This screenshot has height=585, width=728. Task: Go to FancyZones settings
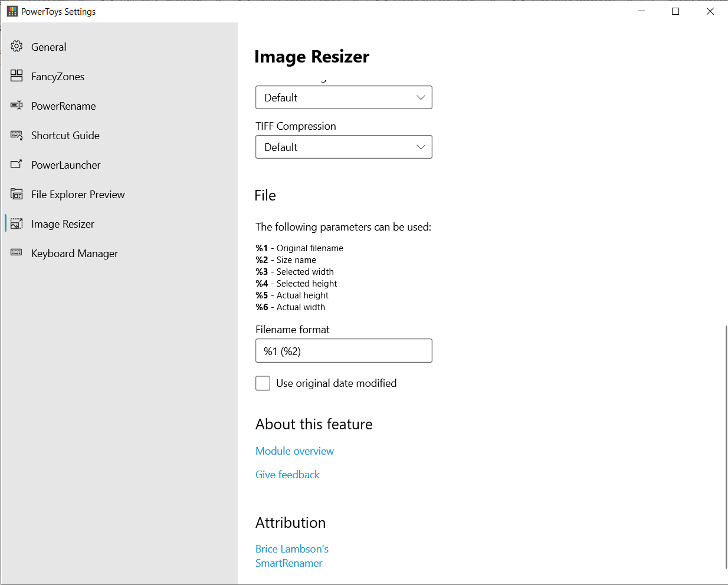(58, 77)
